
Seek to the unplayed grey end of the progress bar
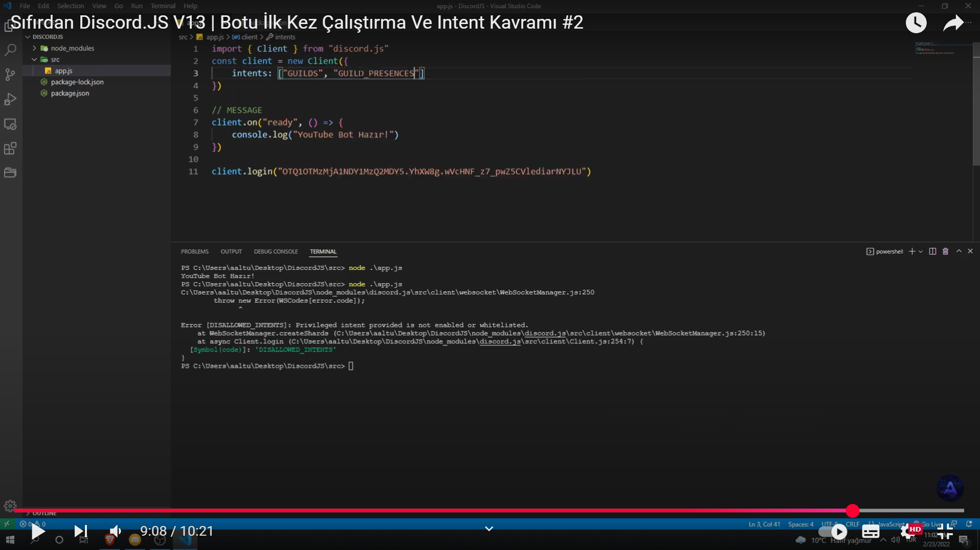911,510
